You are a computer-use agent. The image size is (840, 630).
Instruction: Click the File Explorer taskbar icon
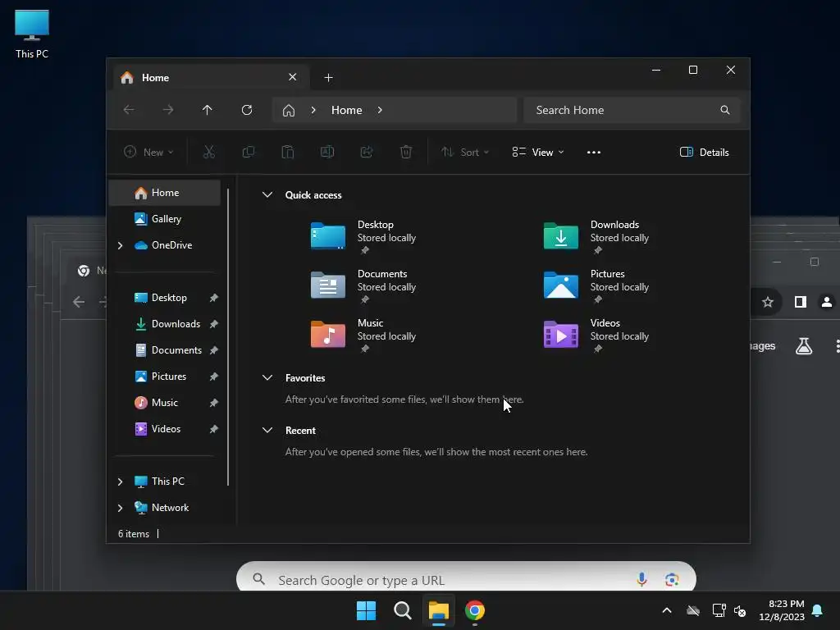[x=439, y=610]
